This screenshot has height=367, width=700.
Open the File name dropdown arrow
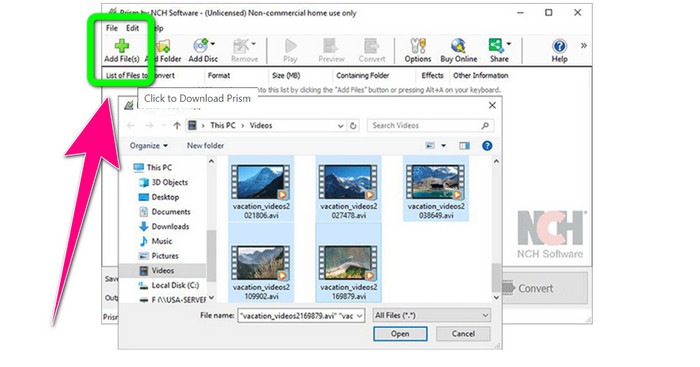click(360, 316)
